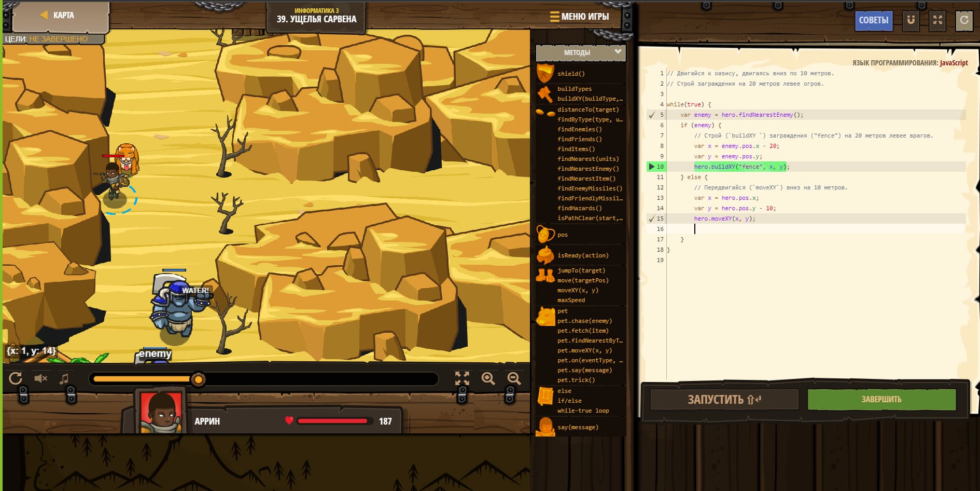Reload the code with refresh icon
980x491 pixels.
coord(964,20)
